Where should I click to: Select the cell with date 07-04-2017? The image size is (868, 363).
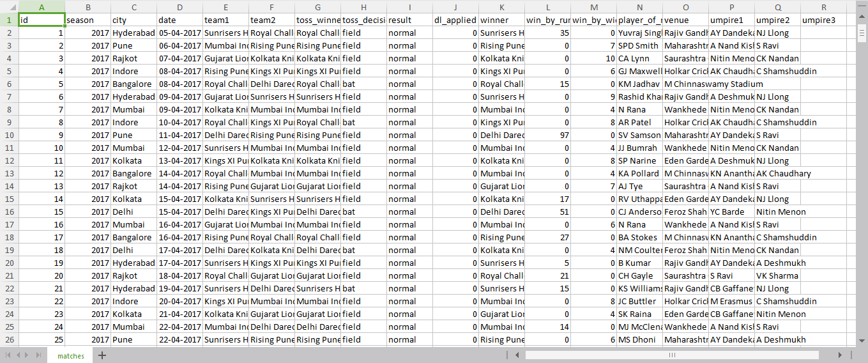179,58
